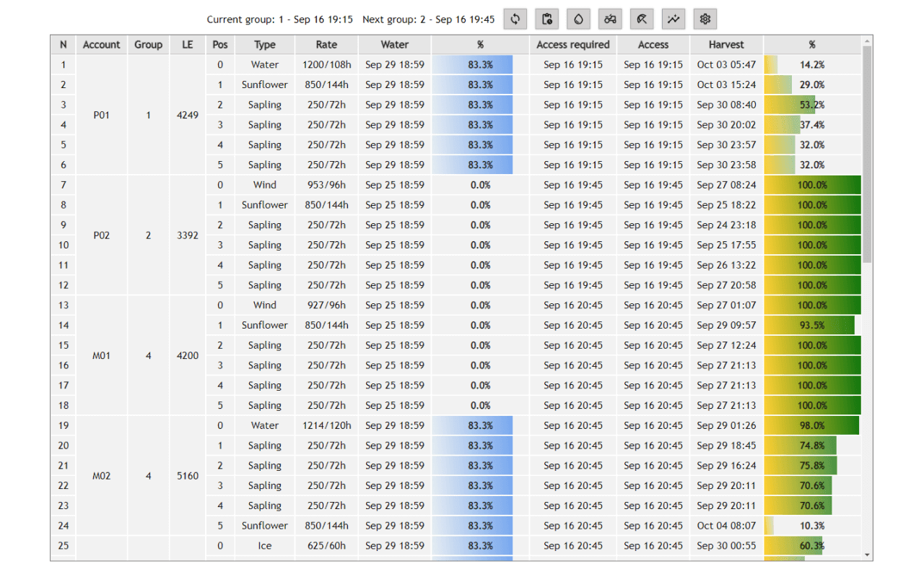Click the water drop icon
Screen dimensions: 924x564
(578, 19)
